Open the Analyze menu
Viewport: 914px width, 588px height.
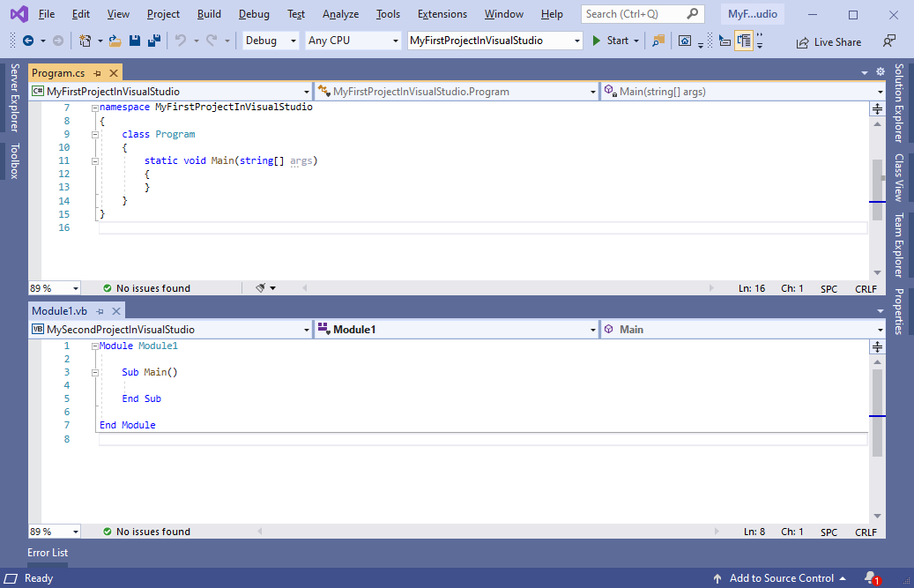[x=340, y=14]
